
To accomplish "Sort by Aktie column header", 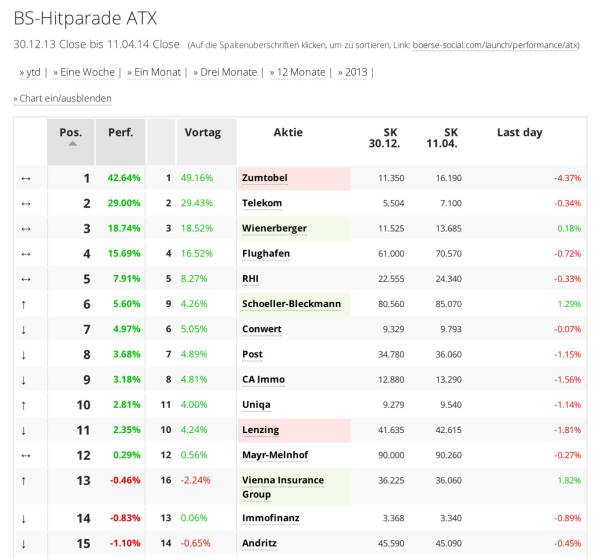I will (288, 132).
